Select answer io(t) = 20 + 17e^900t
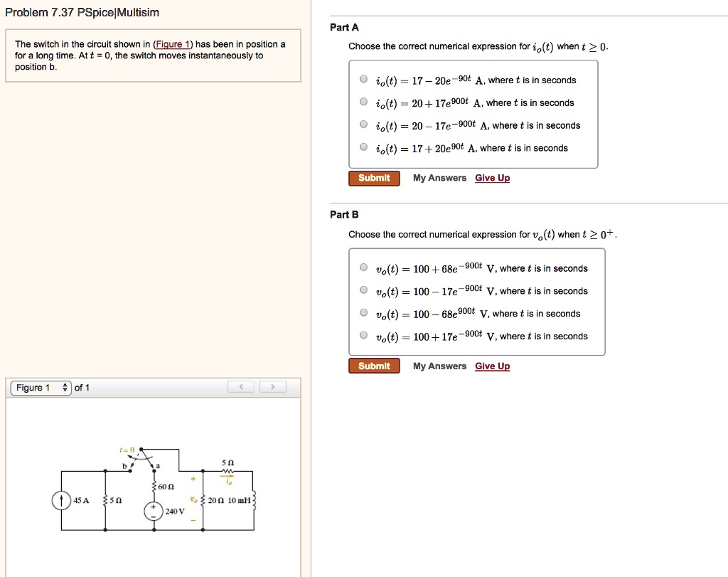Viewport: 728px width, 577px height. pos(363,102)
